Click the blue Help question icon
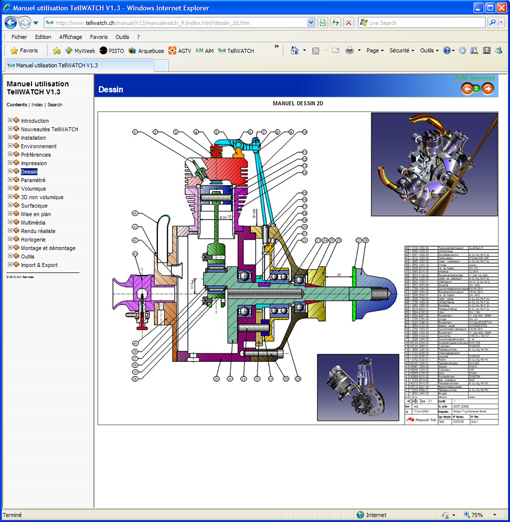Image resolution: width=510 pixels, height=522 pixels. point(447,51)
